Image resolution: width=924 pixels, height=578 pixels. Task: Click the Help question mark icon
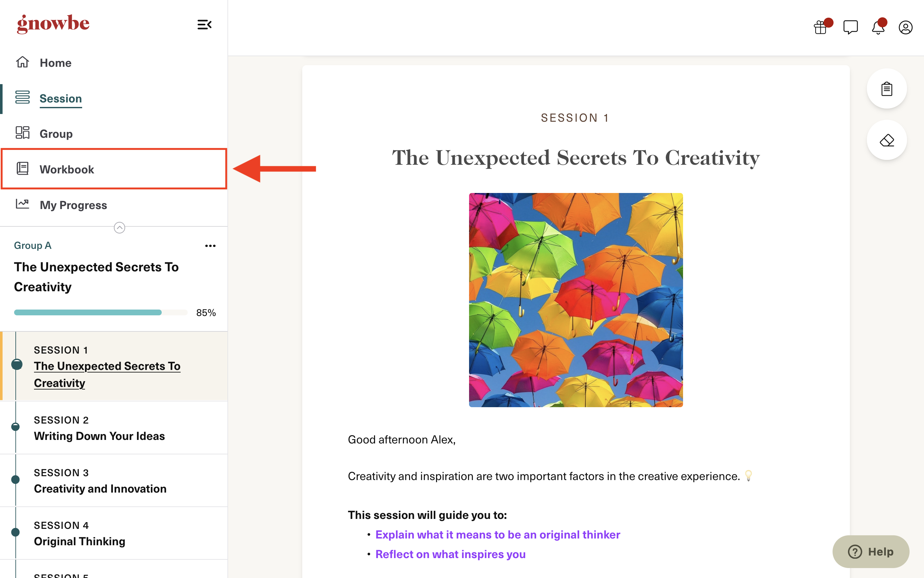[854, 552]
